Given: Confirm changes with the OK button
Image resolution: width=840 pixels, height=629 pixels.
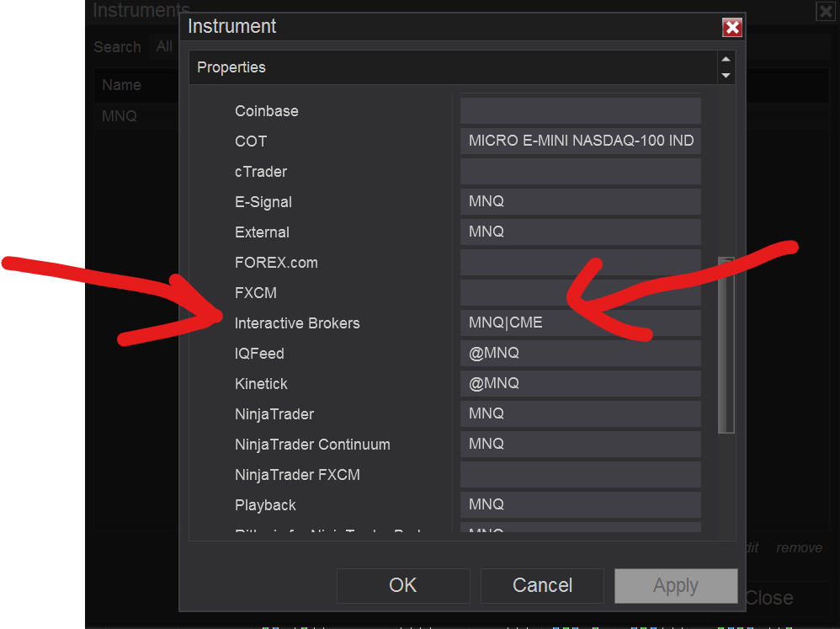Looking at the screenshot, I should coord(403,585).
